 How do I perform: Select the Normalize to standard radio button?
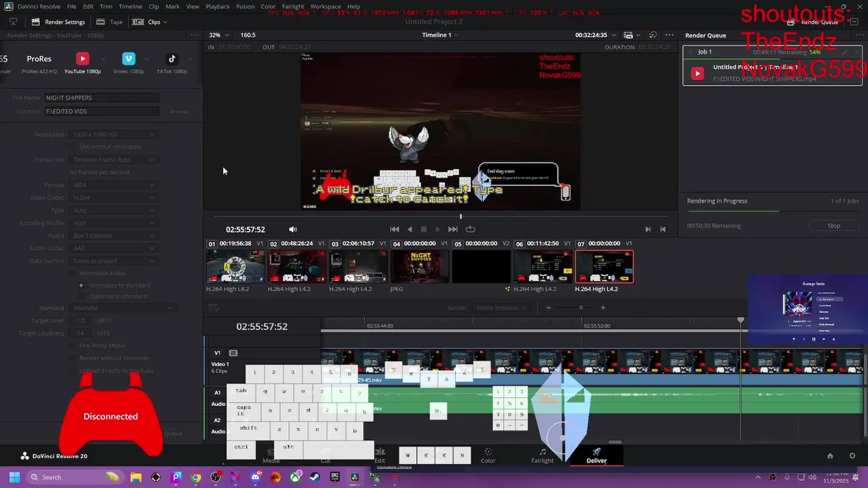click(x=81, y=285)
